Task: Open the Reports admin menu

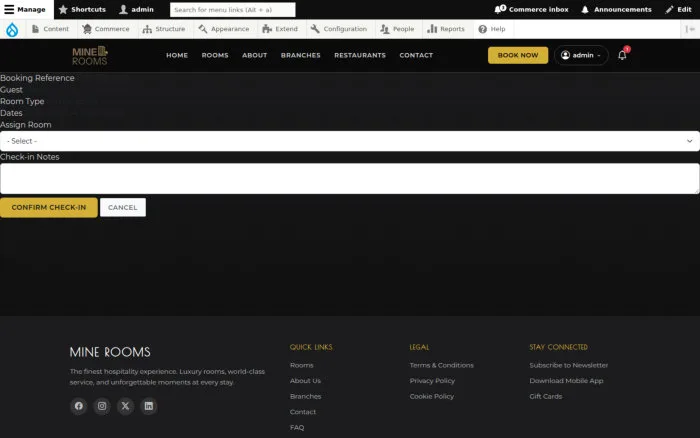Action: 446,29
